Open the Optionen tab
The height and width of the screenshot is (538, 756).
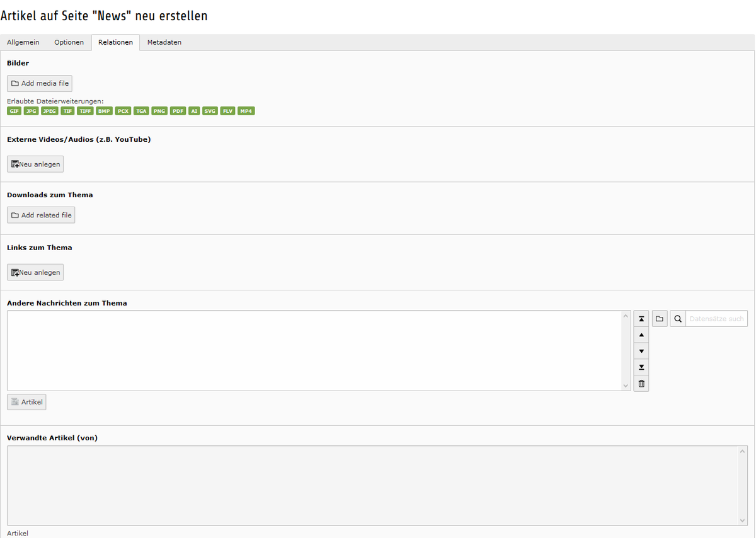(x=69, y=43)
